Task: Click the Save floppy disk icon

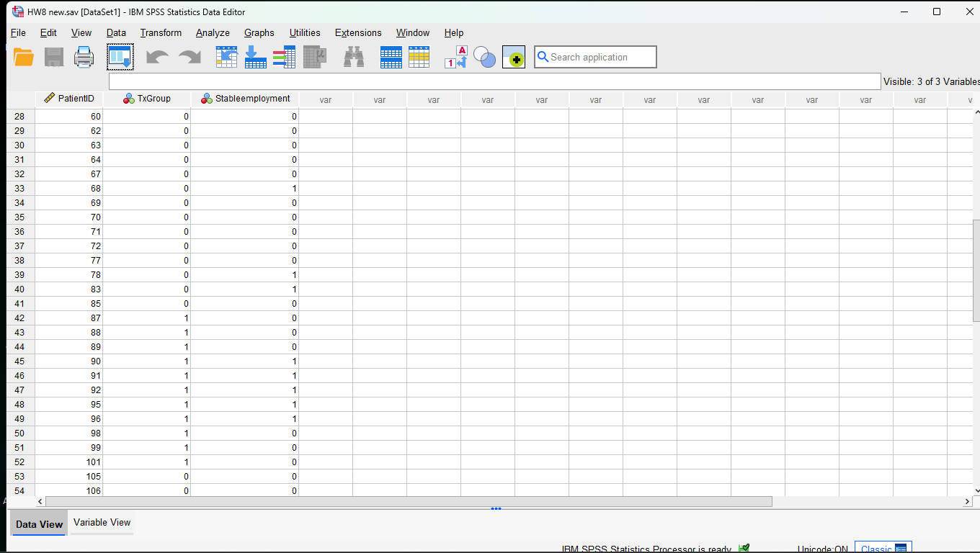Action: [54, 58]
